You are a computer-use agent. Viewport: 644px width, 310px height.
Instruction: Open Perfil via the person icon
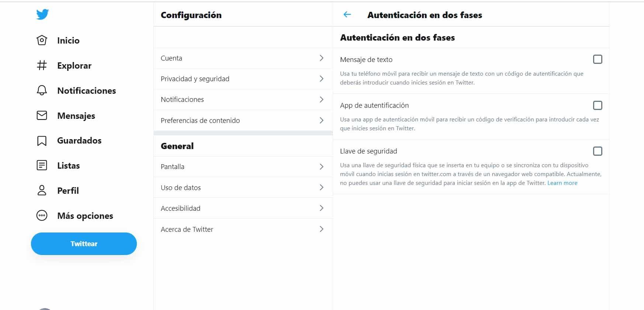[42, 190]
